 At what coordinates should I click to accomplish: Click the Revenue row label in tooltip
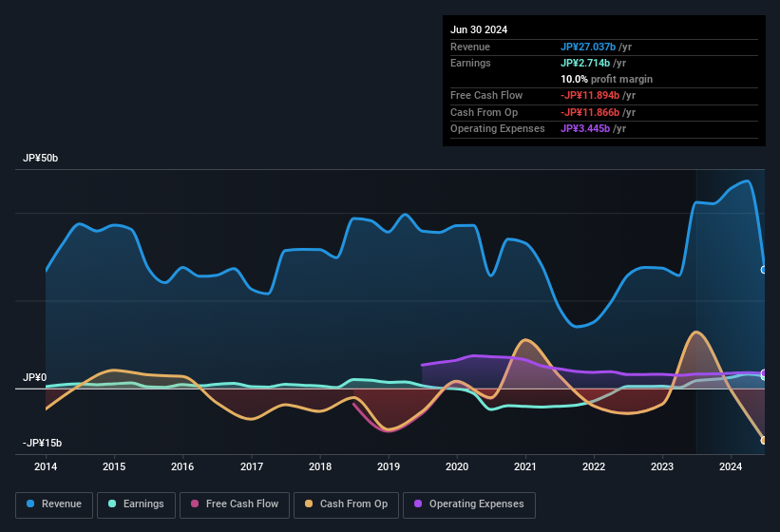[x=470, y=47]
